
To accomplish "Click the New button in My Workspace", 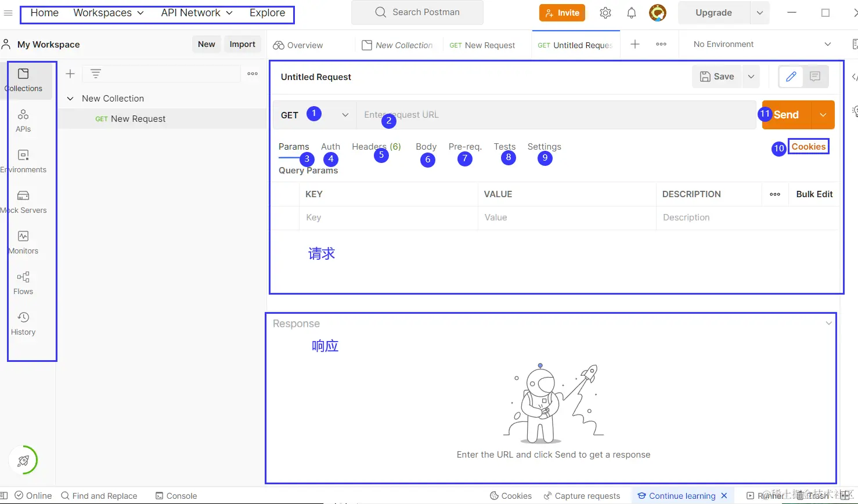I will pyautogui.click(x=206, y=44).
